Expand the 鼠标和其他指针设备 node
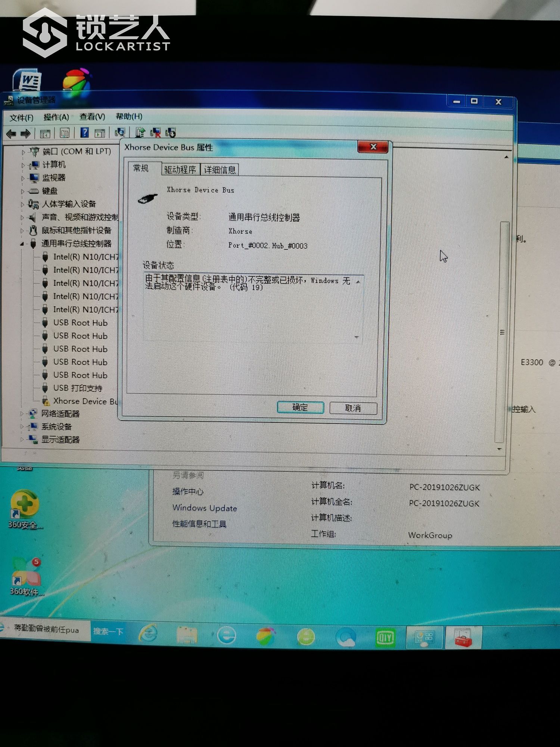The image size is (560, 747). 22,230
